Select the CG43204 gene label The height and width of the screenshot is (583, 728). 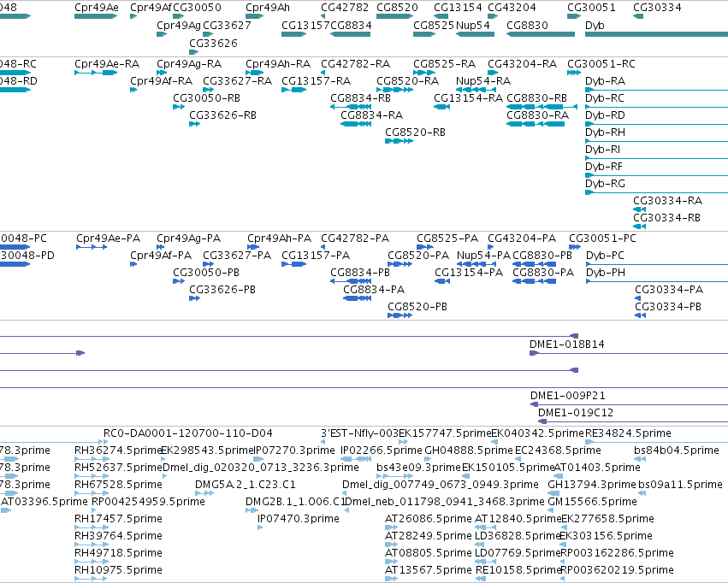tap(512, 8)
